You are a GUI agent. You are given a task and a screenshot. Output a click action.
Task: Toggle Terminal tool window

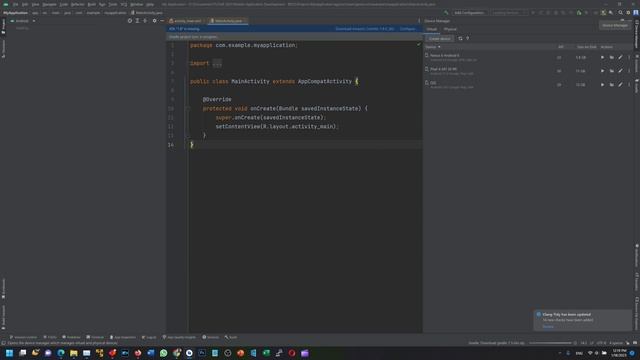coord(95,337)
